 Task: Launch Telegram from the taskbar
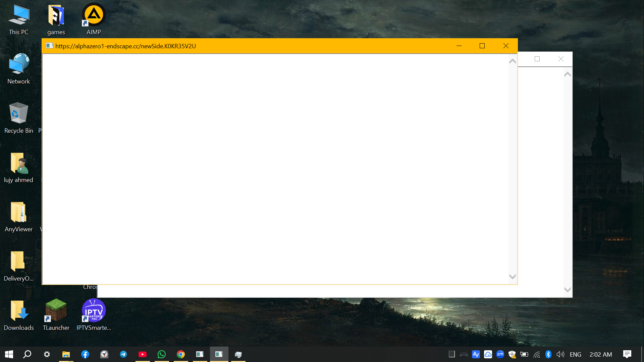(x=123, y=354)
